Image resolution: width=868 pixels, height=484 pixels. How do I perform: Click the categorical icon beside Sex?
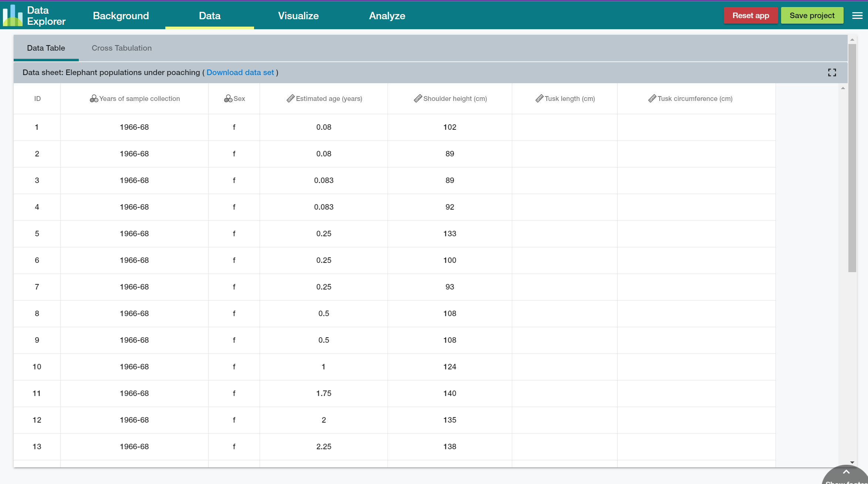pos(228,98)
